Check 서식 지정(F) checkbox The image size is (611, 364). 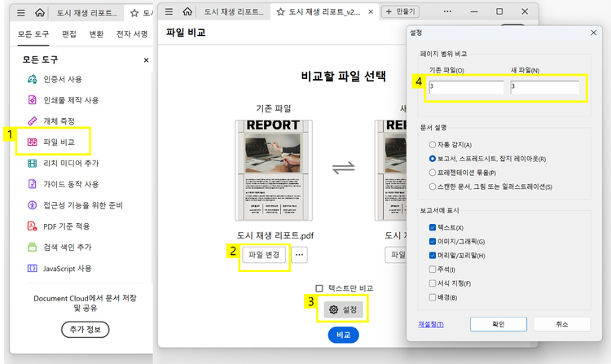click(x=432, y=283)
